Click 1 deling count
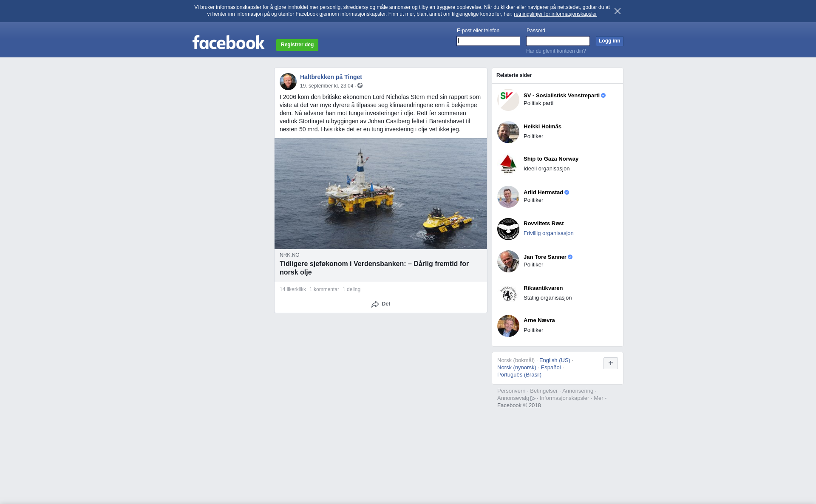816x504 pixels. pyautogui.click(x=351, y=289)
